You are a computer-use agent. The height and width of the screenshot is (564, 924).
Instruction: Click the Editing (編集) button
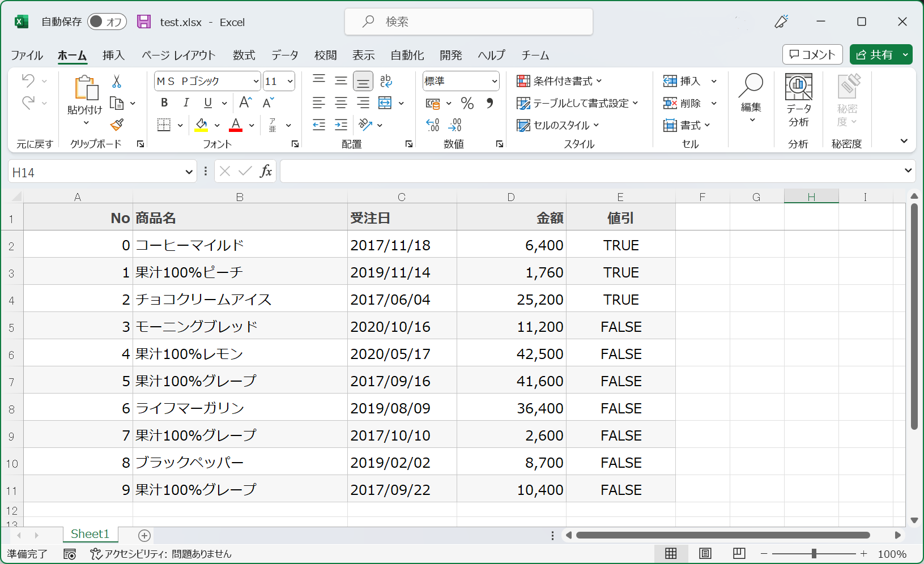coord(751,98)
